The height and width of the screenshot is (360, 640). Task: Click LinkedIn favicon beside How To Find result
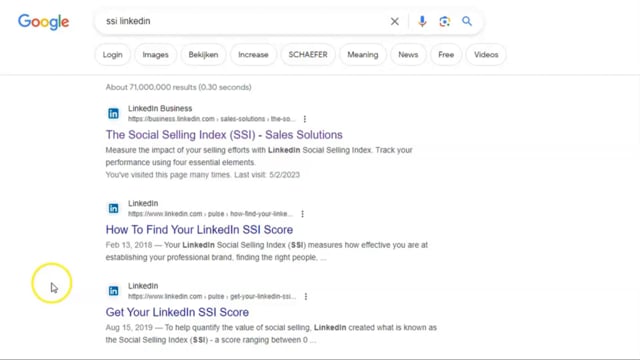pyautogui.click(x=113, y=208)
